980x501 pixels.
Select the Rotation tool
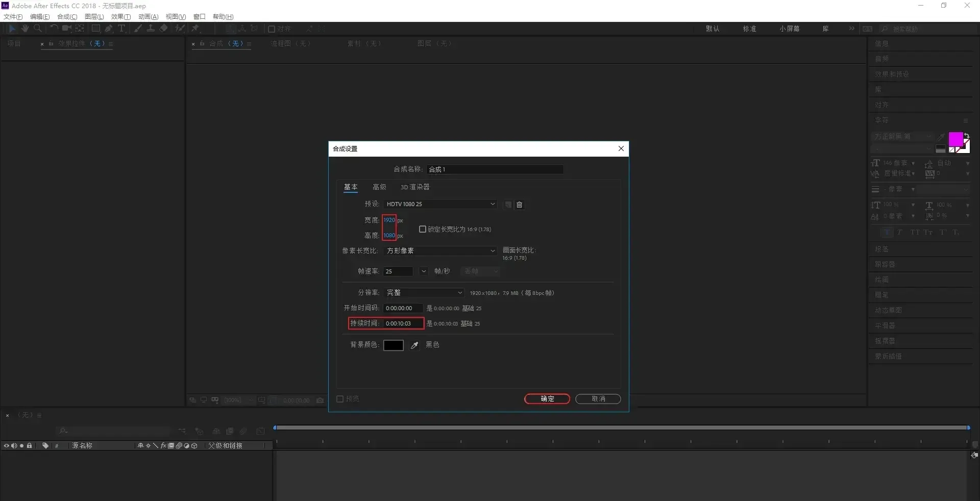54,29
